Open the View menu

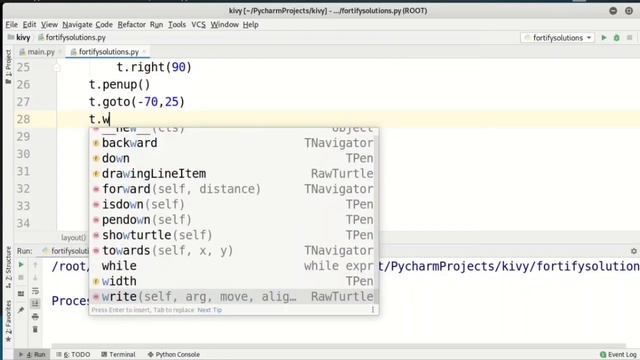49,24
